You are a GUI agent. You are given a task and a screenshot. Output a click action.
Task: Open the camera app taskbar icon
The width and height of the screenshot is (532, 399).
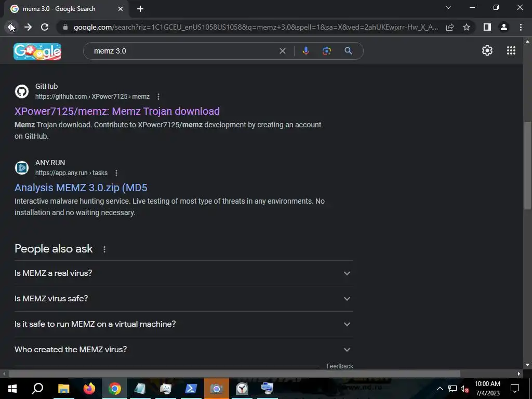[x=217, y=389]
